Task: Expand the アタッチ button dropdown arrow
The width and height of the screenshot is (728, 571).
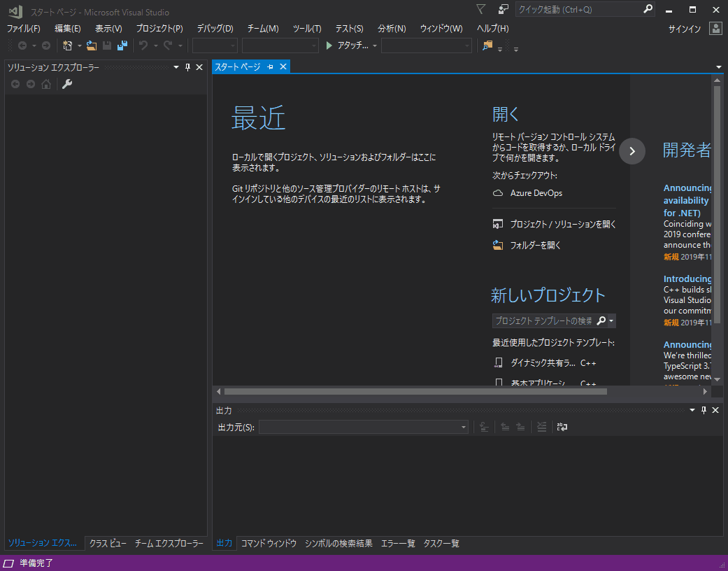Action: coord(375,45)
